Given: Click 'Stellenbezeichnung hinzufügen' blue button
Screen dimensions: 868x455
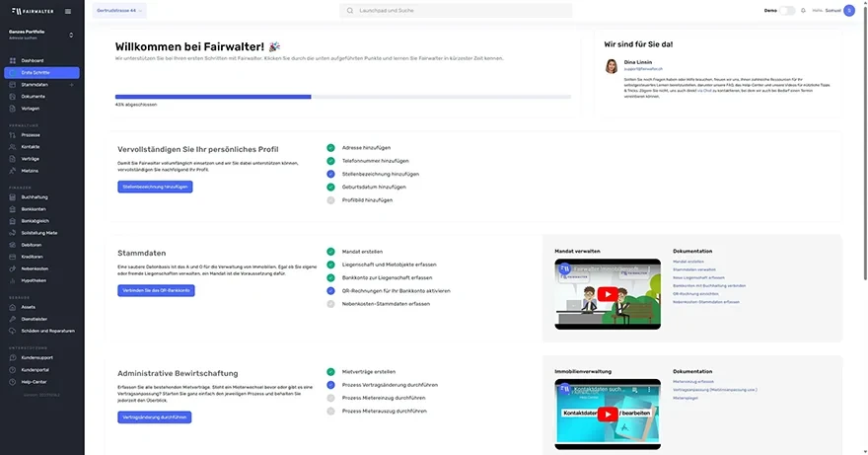Looking at the screenshot, I should click(155, 187).
